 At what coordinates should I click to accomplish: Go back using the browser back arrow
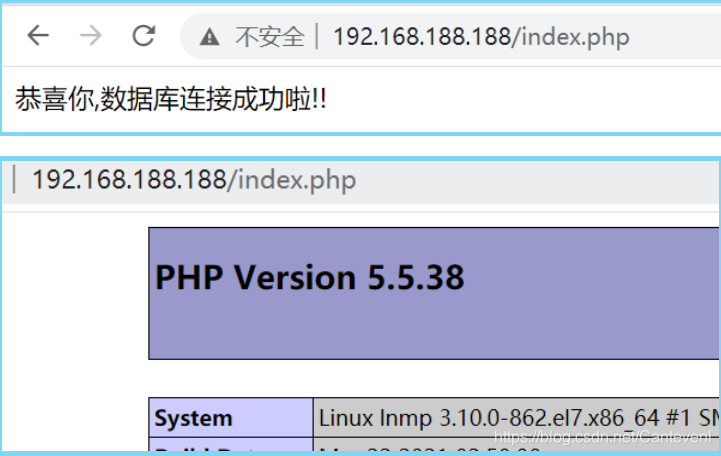pos(38,36)
